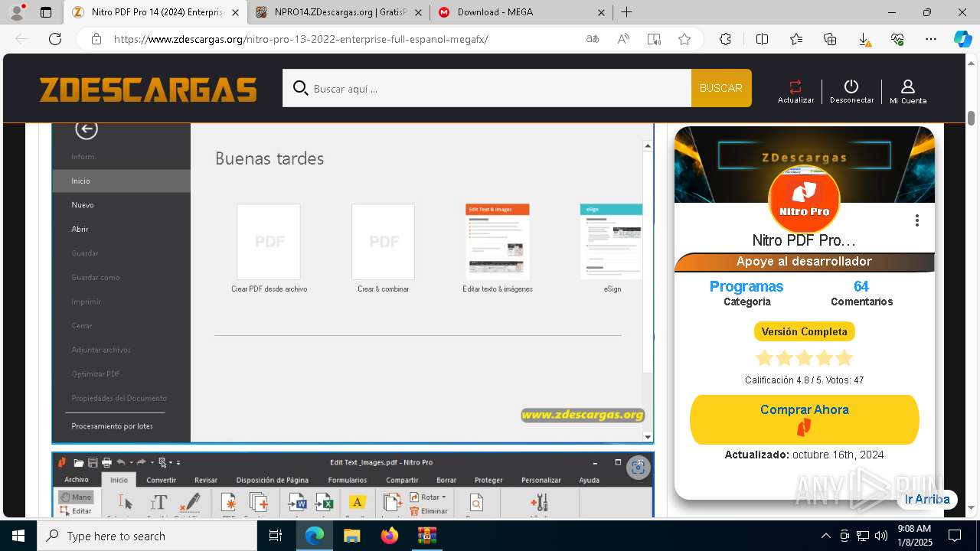
Task: Rate with the first star
Action: (764, 358)
